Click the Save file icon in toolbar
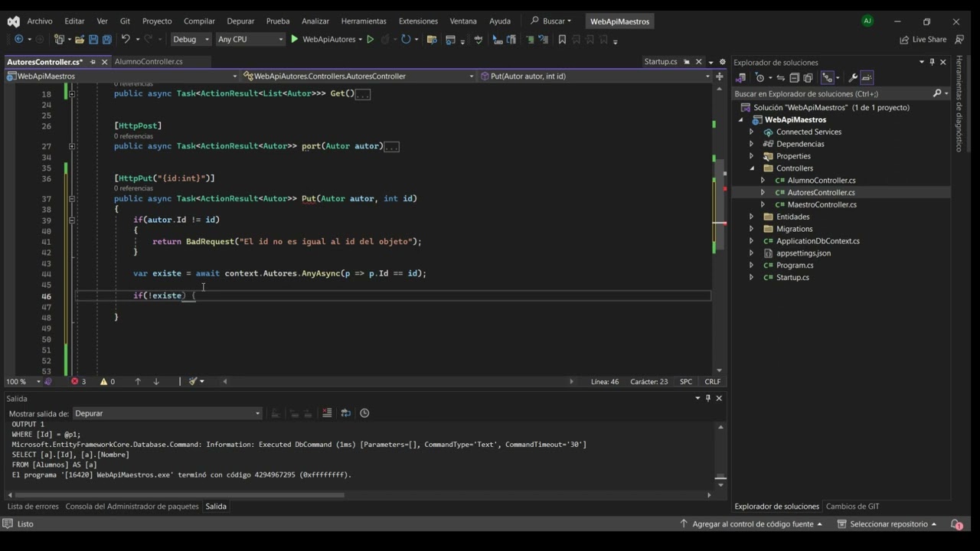This screenshot has width=980, height=551. (x=93, y=39)
